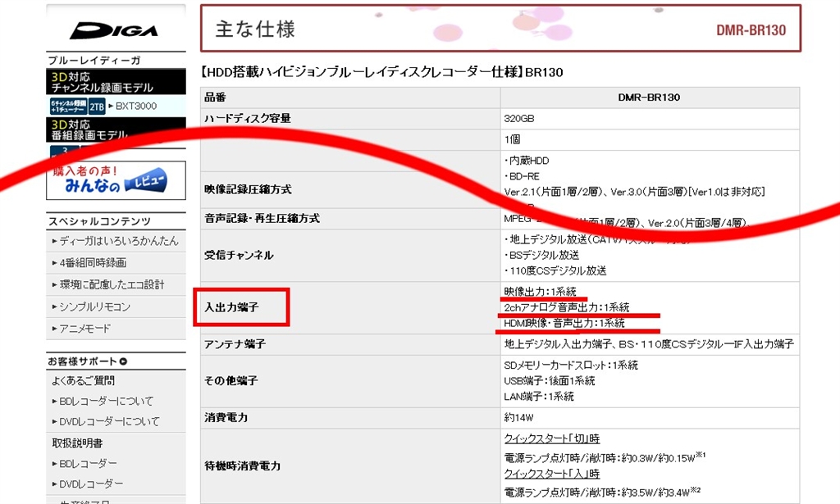This screenshot has height=504, width=840.
Task: Click USB端子:後面1系統 text
Action: pyautogui.click(x=550, y=381)
